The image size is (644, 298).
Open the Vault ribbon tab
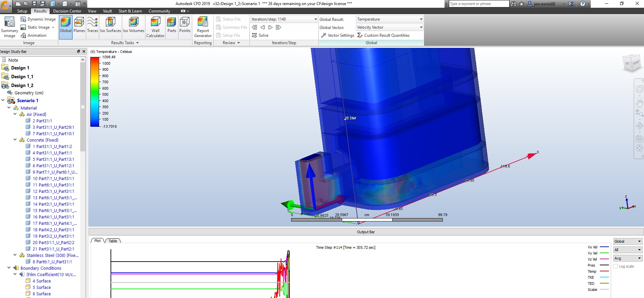click(x=108, y=11)
